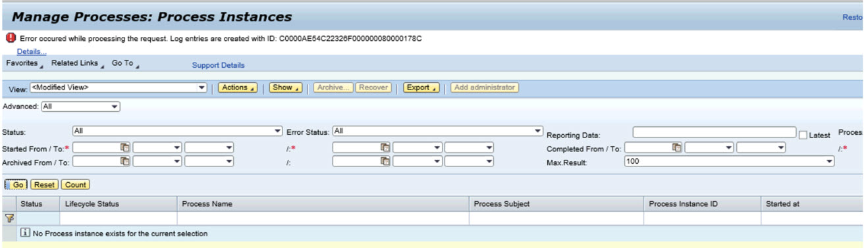Image resolution: width=868 pixels, height=248 pixels.
Task: Open calendar picker for Completed From date
Action: click(677, 147)
